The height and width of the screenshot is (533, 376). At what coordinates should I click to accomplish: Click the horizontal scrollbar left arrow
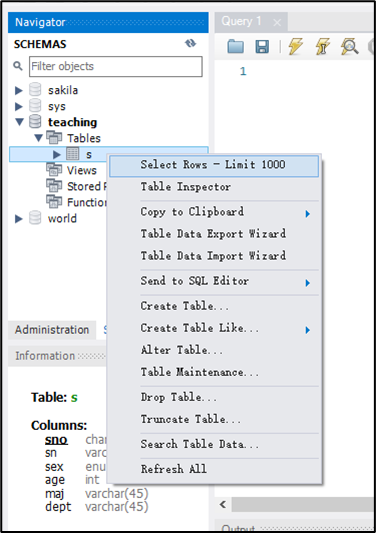223,504
